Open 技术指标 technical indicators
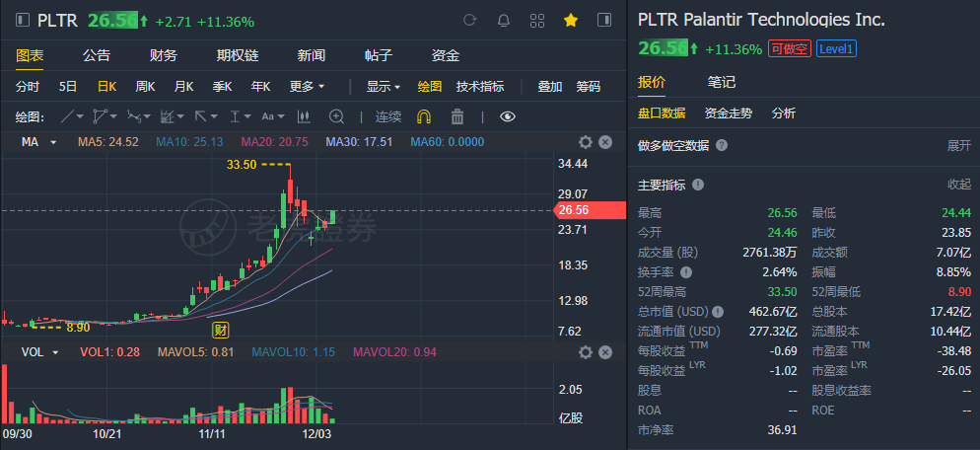The image size is (980, 450). click(x=480, y=87)
